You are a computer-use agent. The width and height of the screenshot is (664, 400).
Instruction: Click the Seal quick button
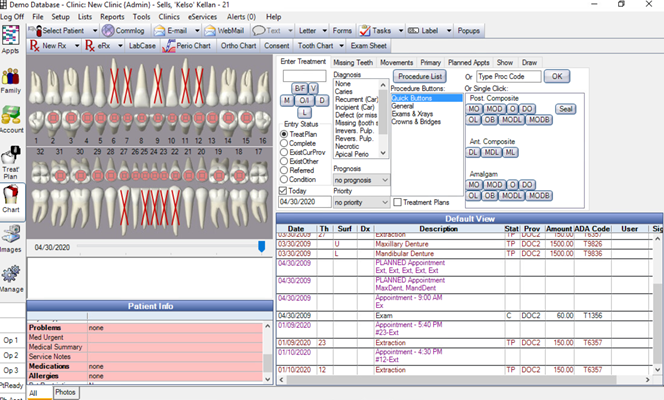566,109
